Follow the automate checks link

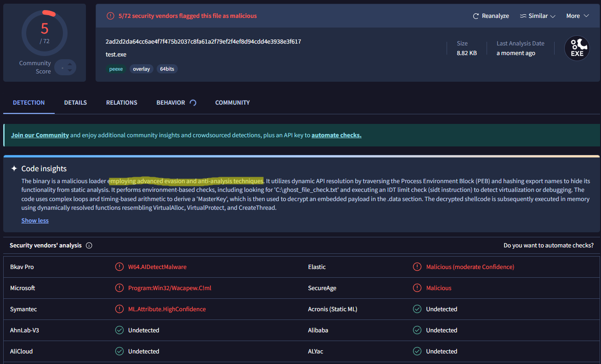click(336, 135)
